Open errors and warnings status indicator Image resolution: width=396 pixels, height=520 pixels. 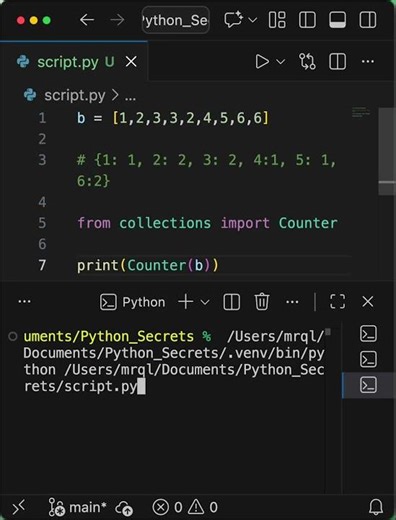[x=185, y=507]
